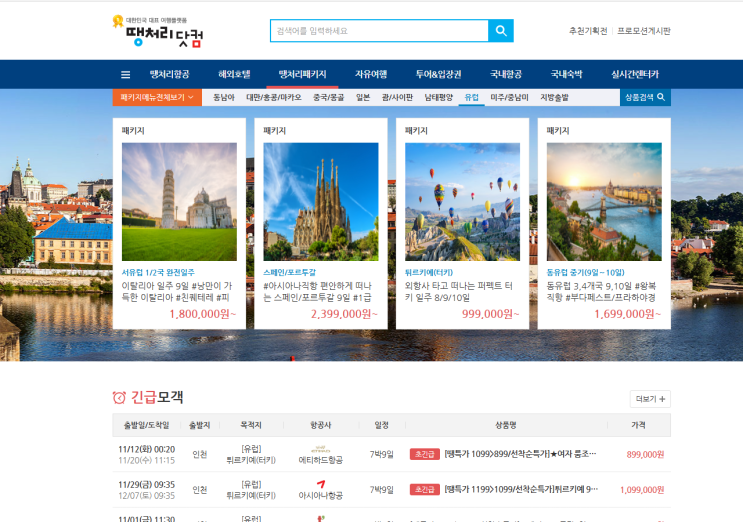Open the Sagrada Familia package thumbnail

click(321, 202)
